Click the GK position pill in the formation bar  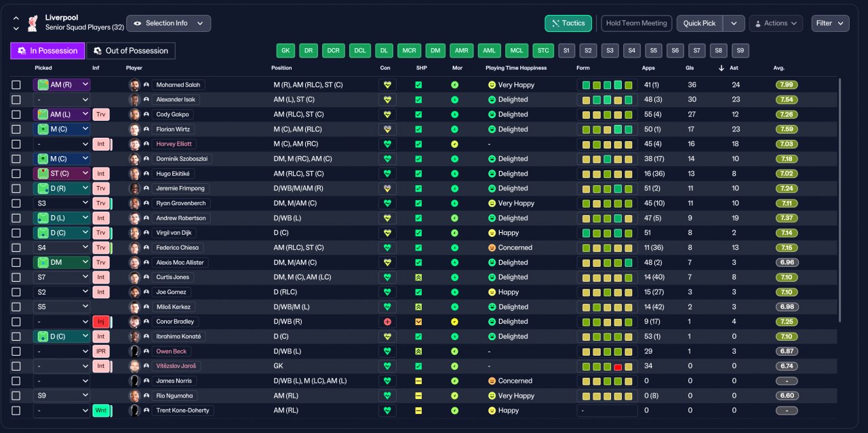pyautogui.click(x=286, y=51)
